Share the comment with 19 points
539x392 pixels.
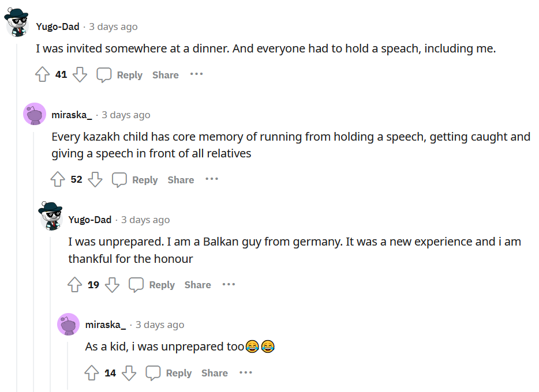tap(197, 285)
